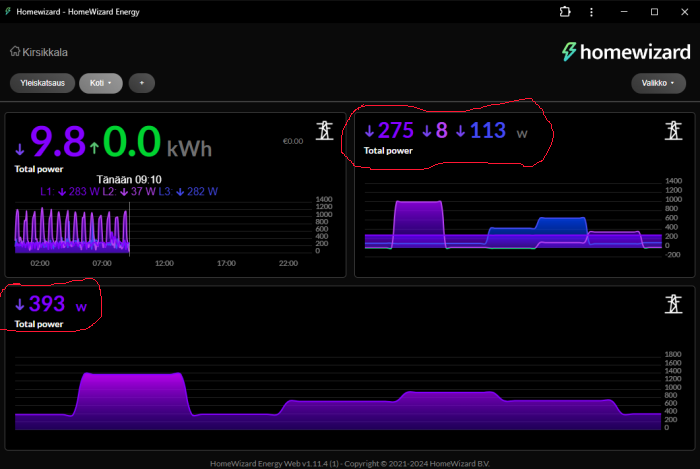Add a new dashboard with plus button

[141, 83]
